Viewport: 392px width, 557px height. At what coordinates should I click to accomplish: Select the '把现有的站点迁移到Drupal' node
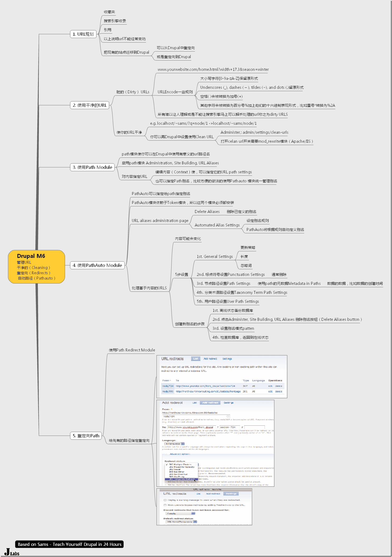[126, 52]
